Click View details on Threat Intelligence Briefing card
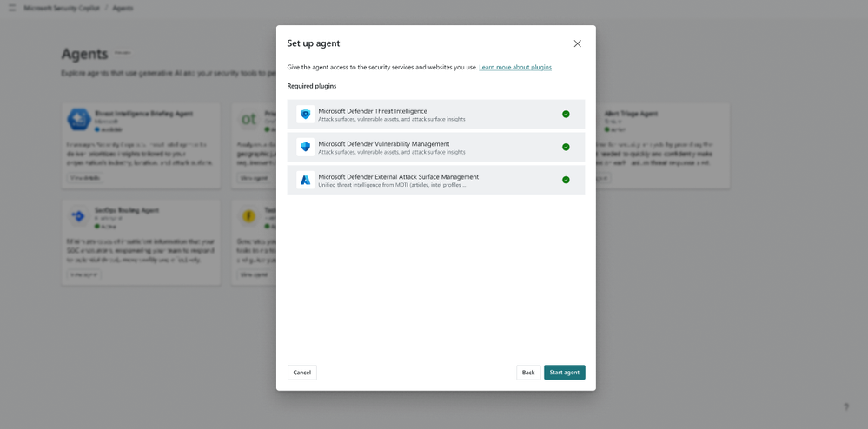 pyautogui.click(x=86, y=178)
